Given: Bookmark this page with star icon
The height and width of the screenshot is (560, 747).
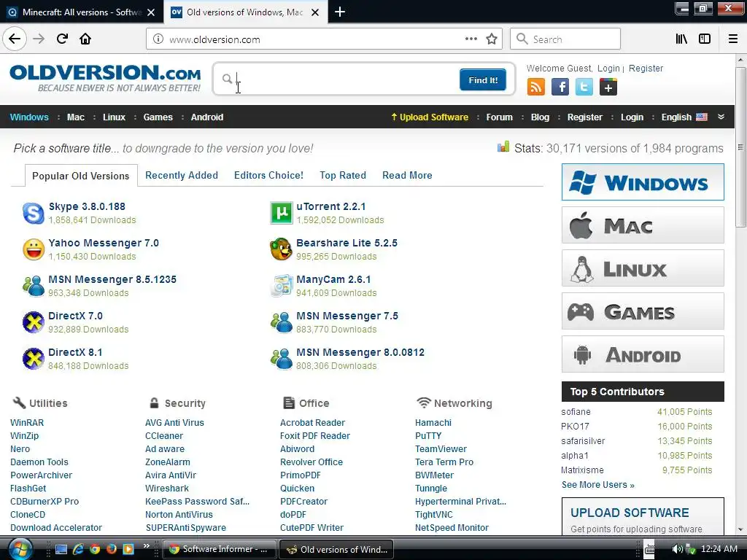Looking at the screenshot, I should [x=492, y=39].
